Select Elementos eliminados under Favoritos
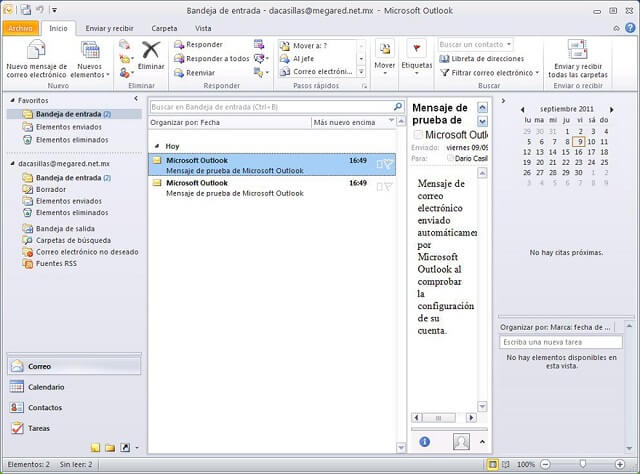The image size is (640, 474). coord(72,140)
